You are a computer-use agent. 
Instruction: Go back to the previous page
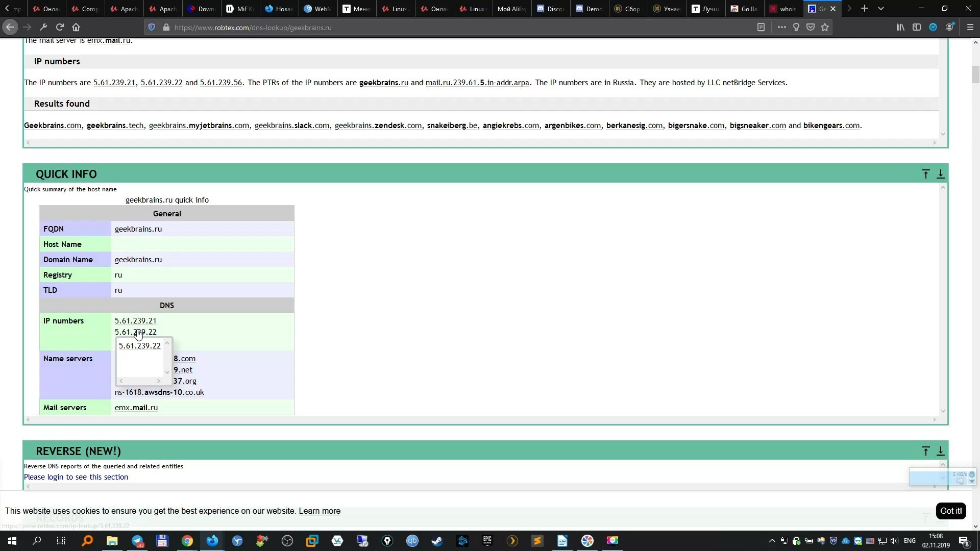tap(10, 27)
